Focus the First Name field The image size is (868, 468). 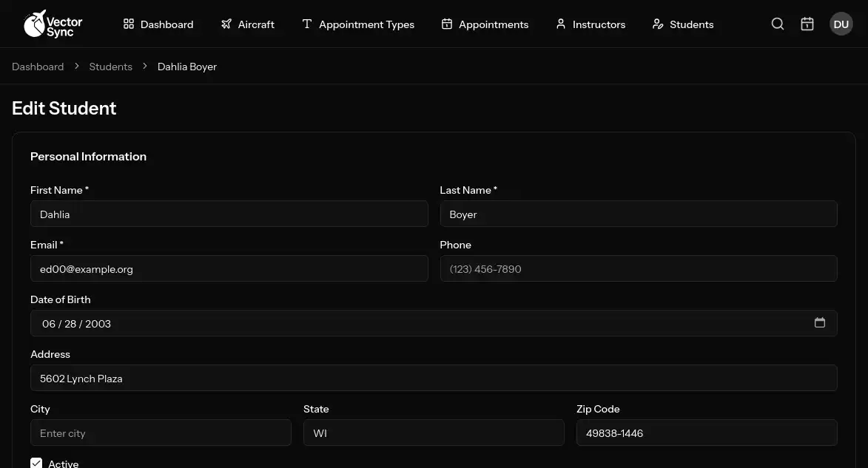[229, 214]
